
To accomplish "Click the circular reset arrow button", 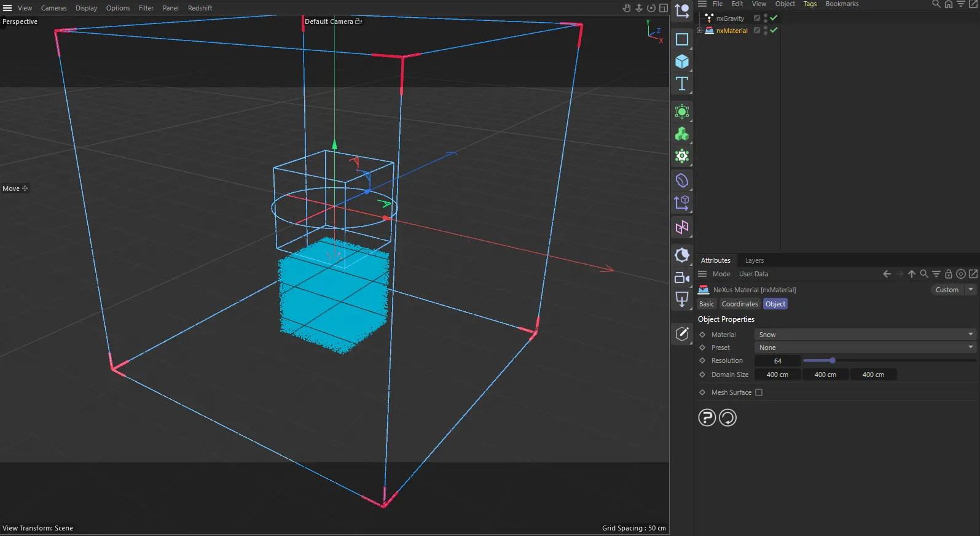I will coord(727,418).
